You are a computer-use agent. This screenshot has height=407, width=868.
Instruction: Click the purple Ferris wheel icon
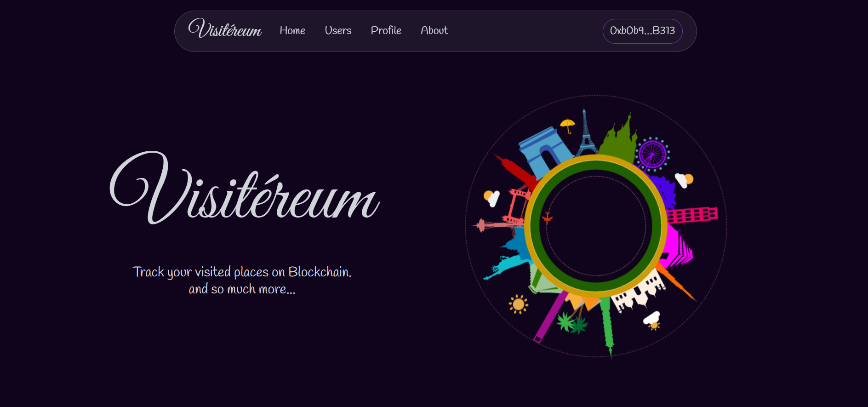click(x=652, y=154)
